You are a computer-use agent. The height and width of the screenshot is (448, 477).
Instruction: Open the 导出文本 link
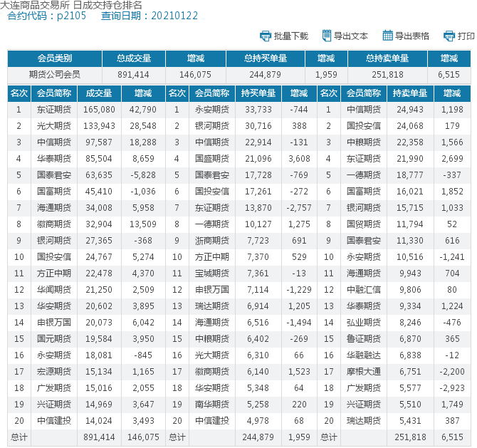click(351, 36)
